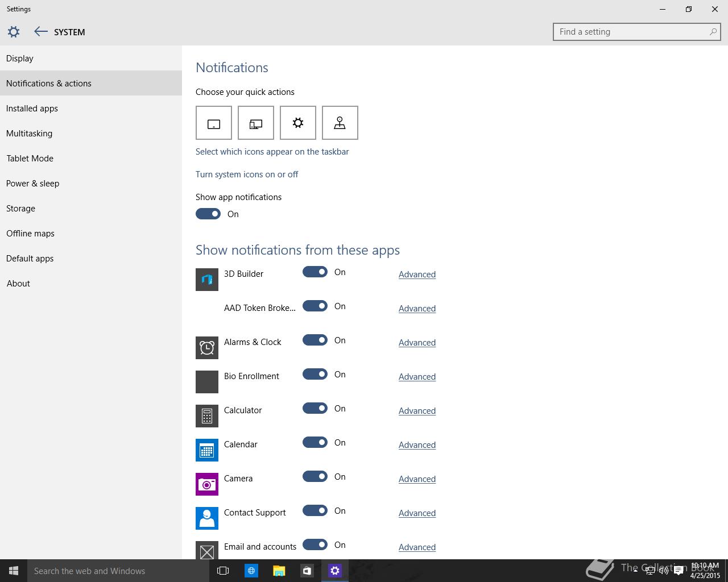The width and height of the screenshot is (728, 582).
Task: Click the Calendar app icon
Action: [207, 450]
